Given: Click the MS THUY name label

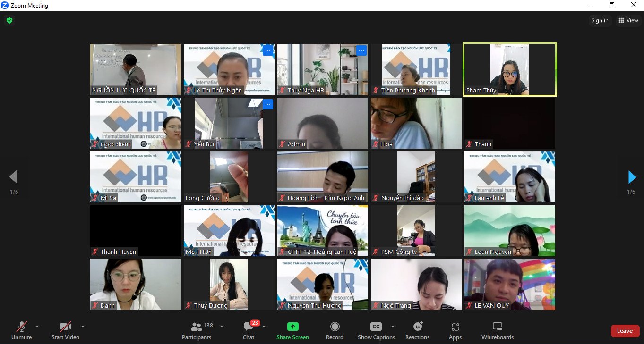Looking at the screenshot, I should tap(199, 252).
